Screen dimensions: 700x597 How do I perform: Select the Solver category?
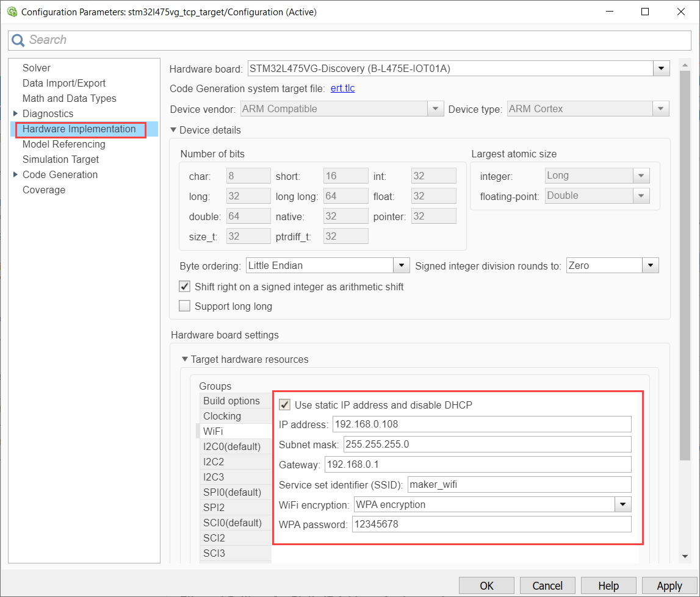37,68
